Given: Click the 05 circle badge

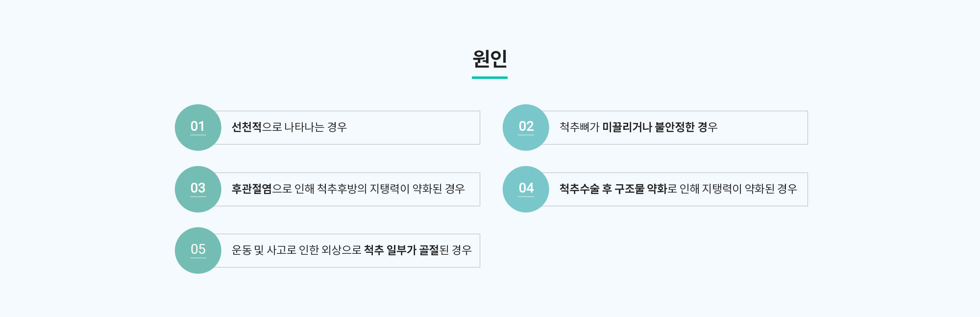Looking at the screenshot, I should (198, 250).
